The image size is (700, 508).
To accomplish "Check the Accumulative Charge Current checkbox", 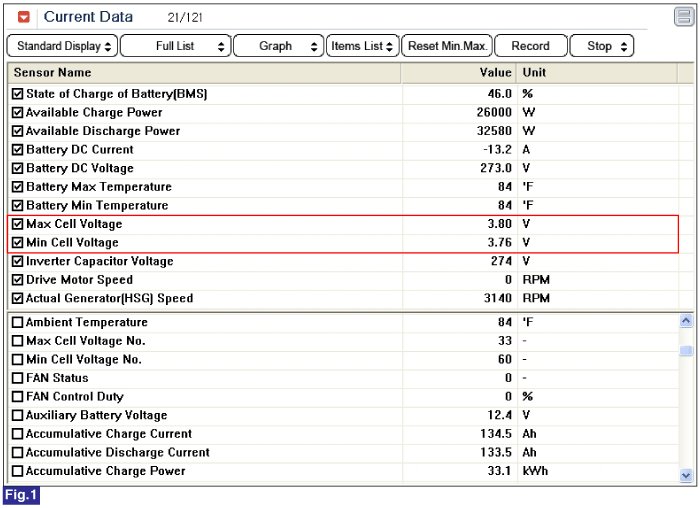I will (x=17, y=434).
